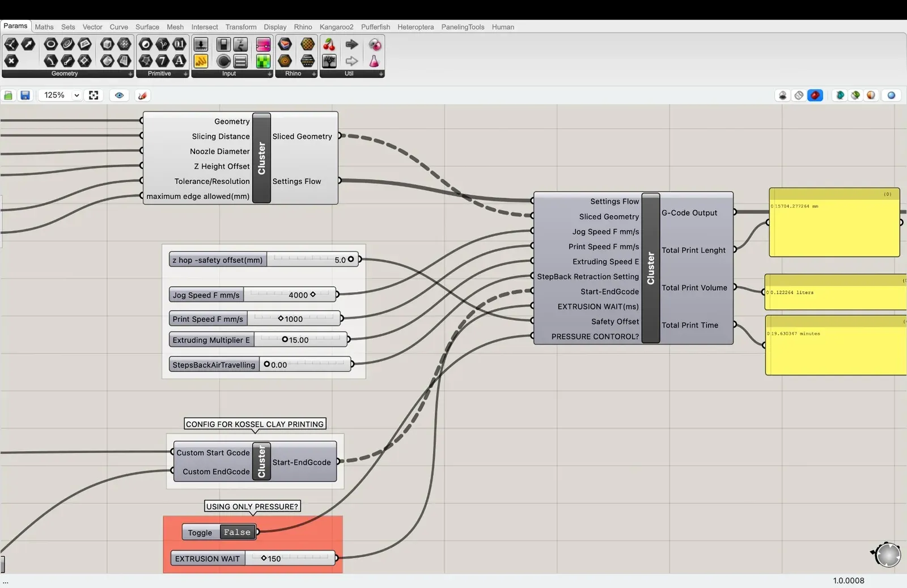The height and width of the screenshot is (588, 907).
Task: Choose the round Button input icon
Action: pos(224,61)
